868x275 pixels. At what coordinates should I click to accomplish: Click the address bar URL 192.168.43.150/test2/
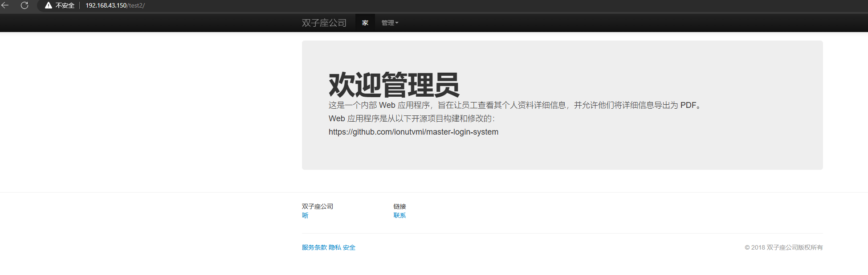point(115,5)
